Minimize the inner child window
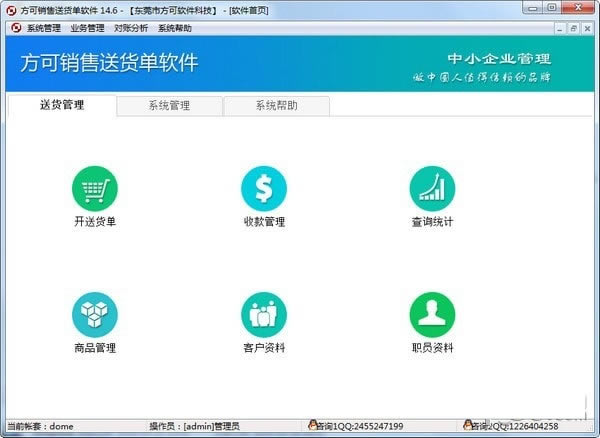Screen dimensions: 600x438 click(x=558, y=28)
